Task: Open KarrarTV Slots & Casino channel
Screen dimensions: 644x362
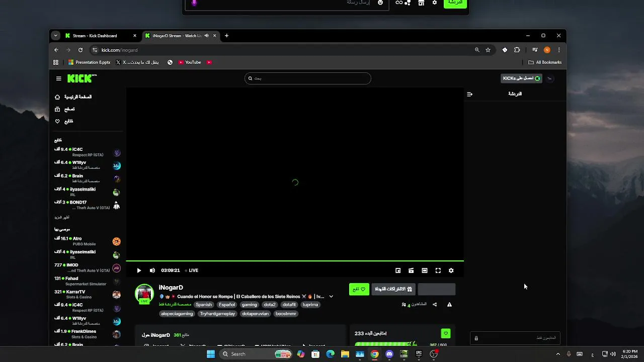Action: 88,294
